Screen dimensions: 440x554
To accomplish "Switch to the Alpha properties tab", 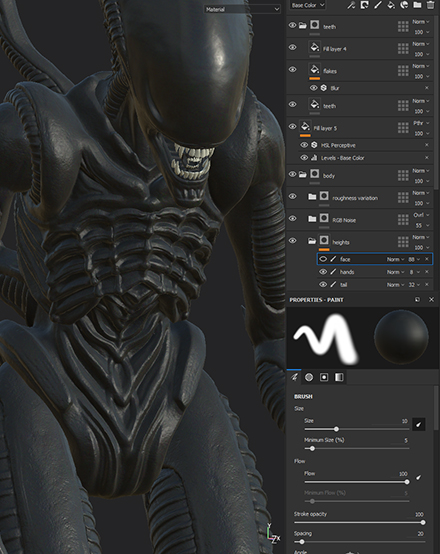I will 309,377.
